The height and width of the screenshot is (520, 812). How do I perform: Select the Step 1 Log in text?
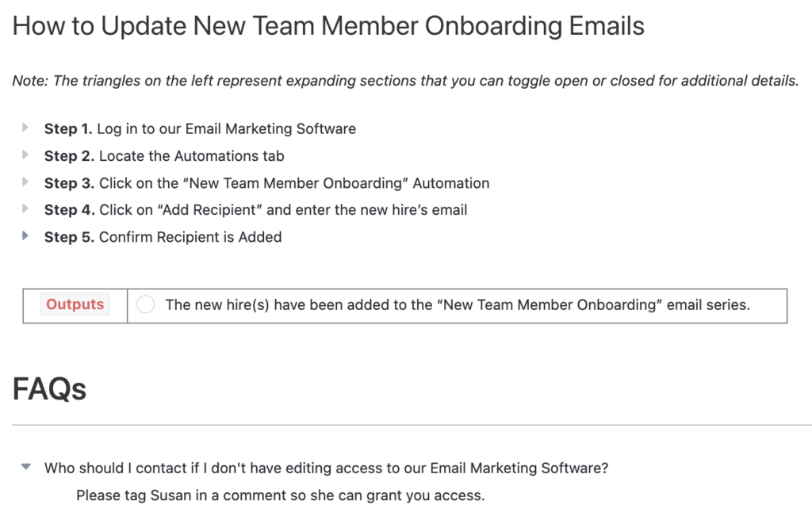(x=200, y=128)
